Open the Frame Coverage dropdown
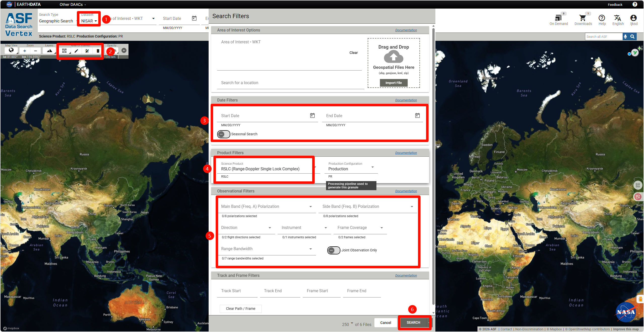 pos(360,227)
